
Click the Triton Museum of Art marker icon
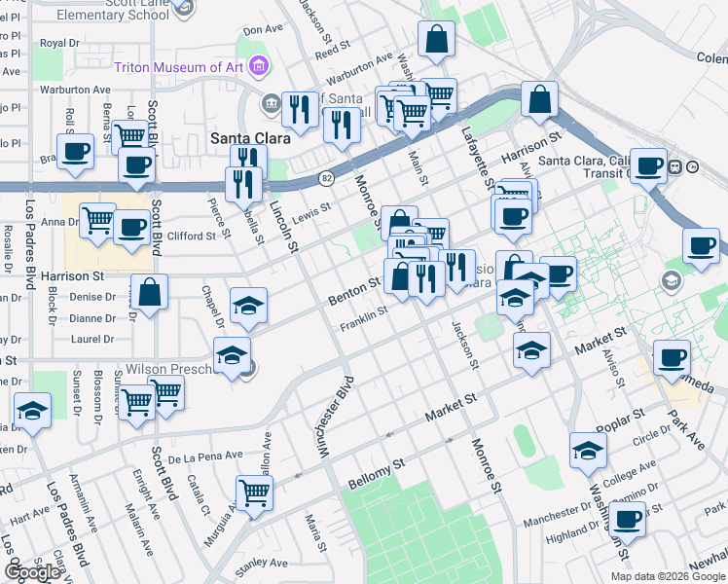(x=259, y=66)
